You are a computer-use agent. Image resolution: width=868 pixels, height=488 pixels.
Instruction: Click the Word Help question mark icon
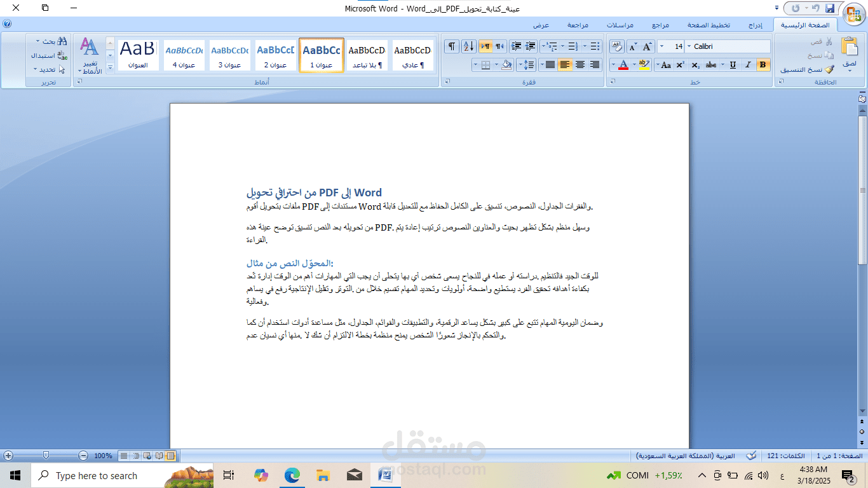[7, 24]
